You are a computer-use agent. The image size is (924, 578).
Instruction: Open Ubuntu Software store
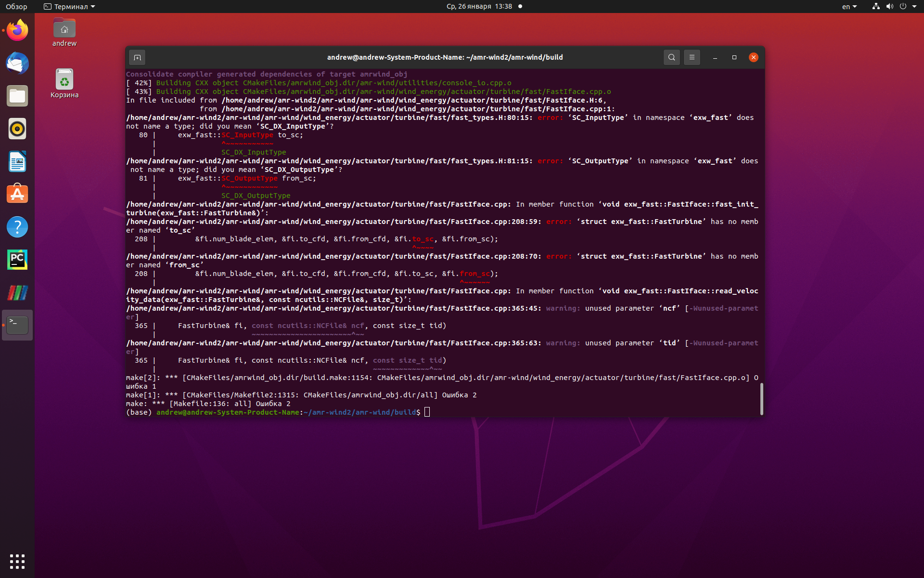[x=17, y=195]
